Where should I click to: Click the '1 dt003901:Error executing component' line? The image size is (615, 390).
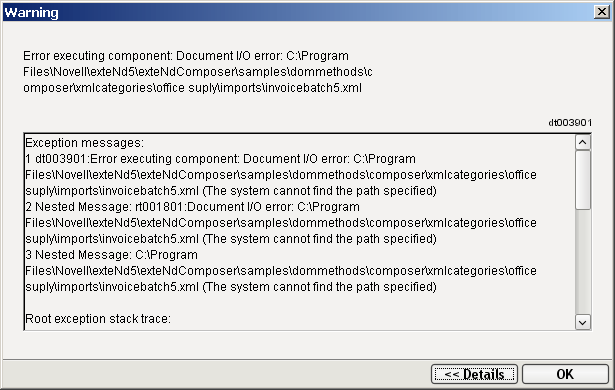click(220, 159)
